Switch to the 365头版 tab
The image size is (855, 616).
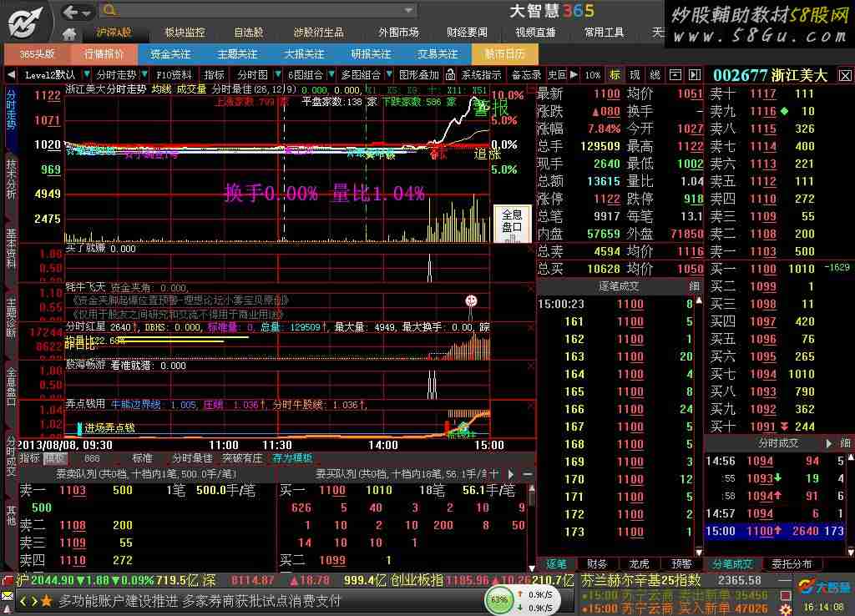(37, 54)
